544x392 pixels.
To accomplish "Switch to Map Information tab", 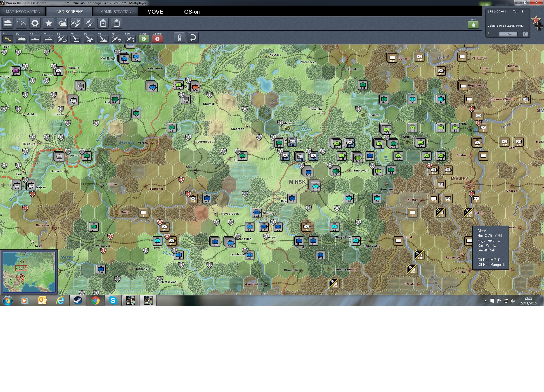I will click(23, 12).
